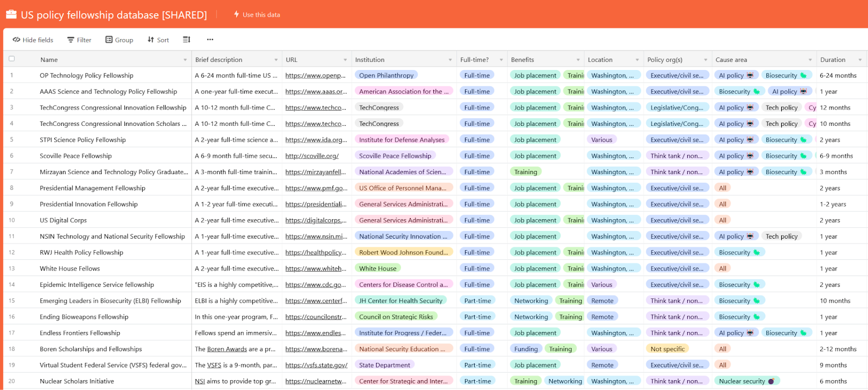
Task: Click the US policy fellowship database title
Action: [114, 15]
